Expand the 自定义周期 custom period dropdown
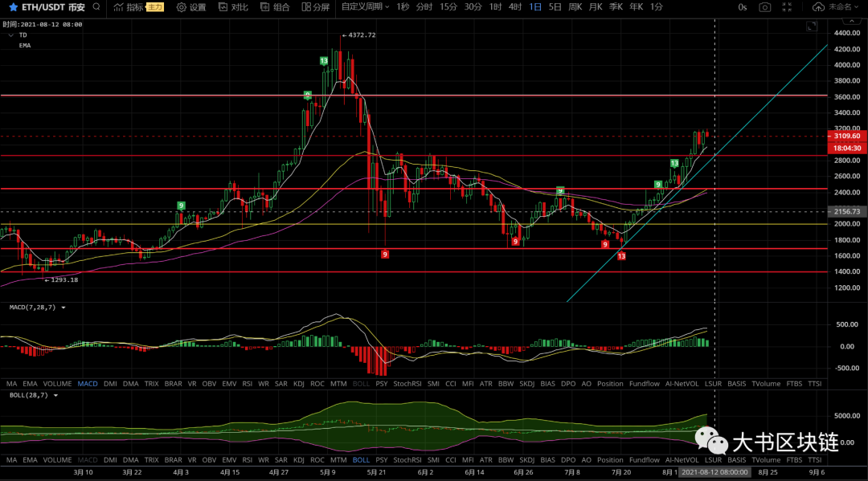Screen dimensions: 868x481 point(365,6)
